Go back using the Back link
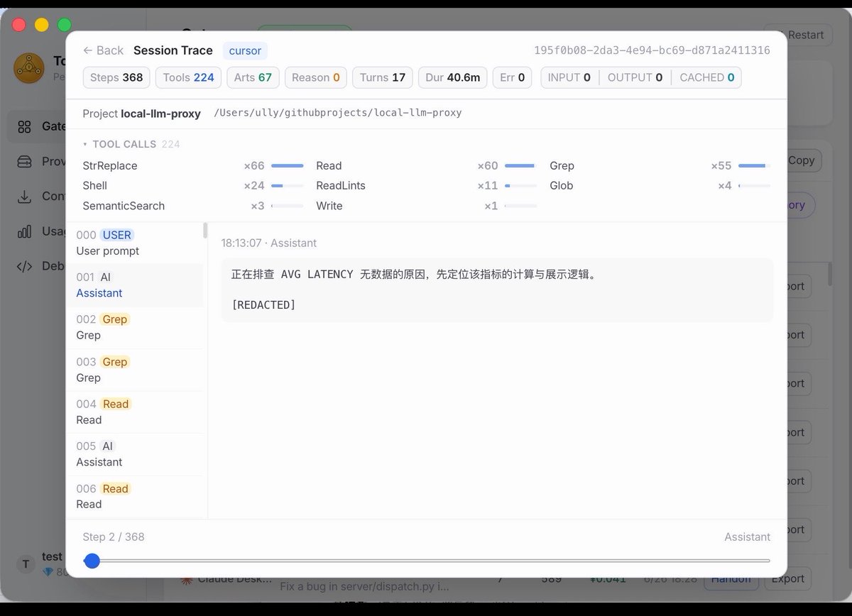852x616 pixels. tap(103, 50)
